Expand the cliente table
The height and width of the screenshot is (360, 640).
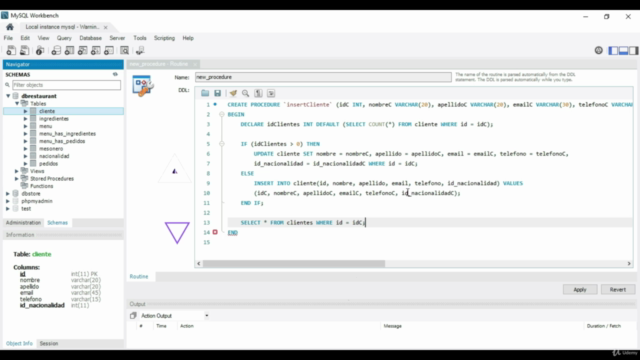point(25,111)
